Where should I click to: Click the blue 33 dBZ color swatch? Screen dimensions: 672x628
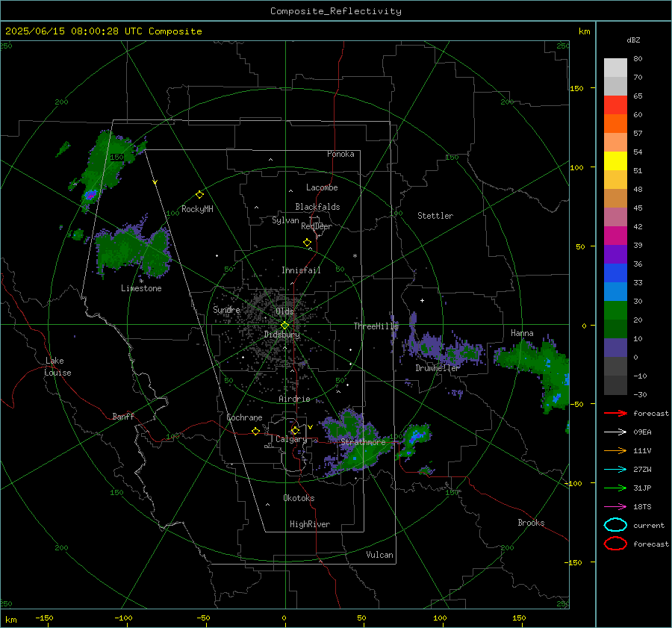coord(615,273)
